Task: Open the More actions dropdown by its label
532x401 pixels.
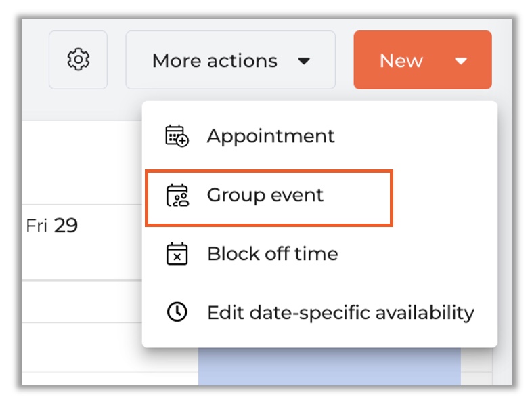Action: pos(215,61)
